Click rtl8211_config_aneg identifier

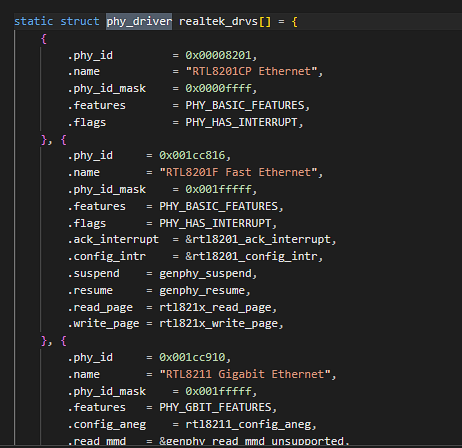[248, 424]
